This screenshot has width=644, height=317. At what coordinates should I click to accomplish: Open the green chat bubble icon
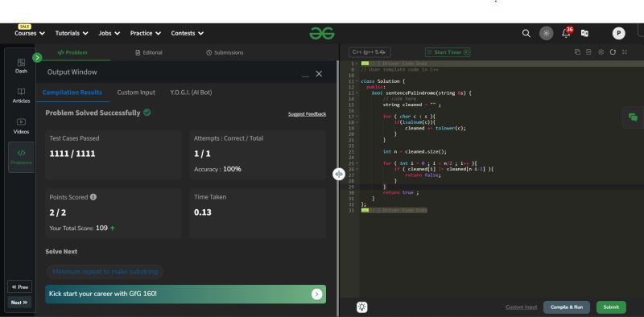coord(633,117)
